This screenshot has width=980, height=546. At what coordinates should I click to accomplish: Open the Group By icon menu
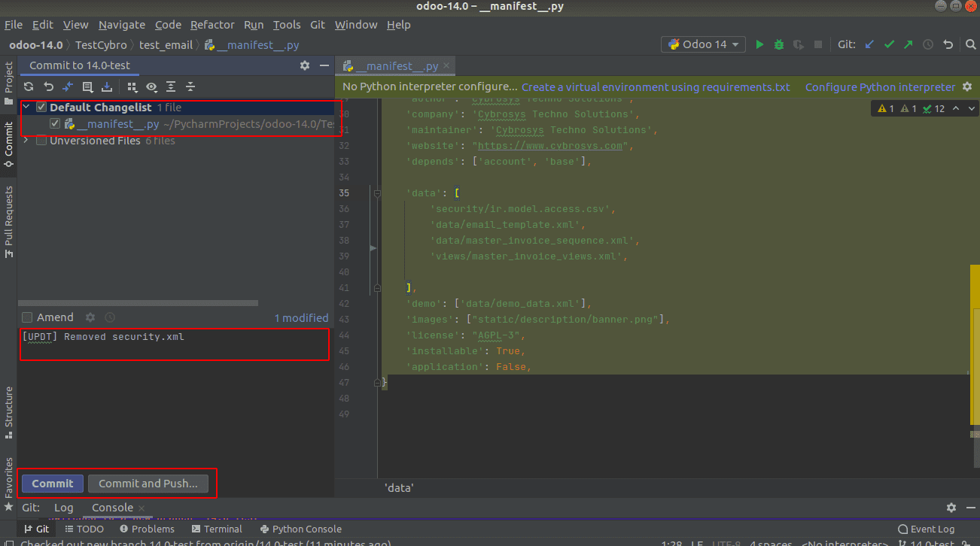pos(132,86)
